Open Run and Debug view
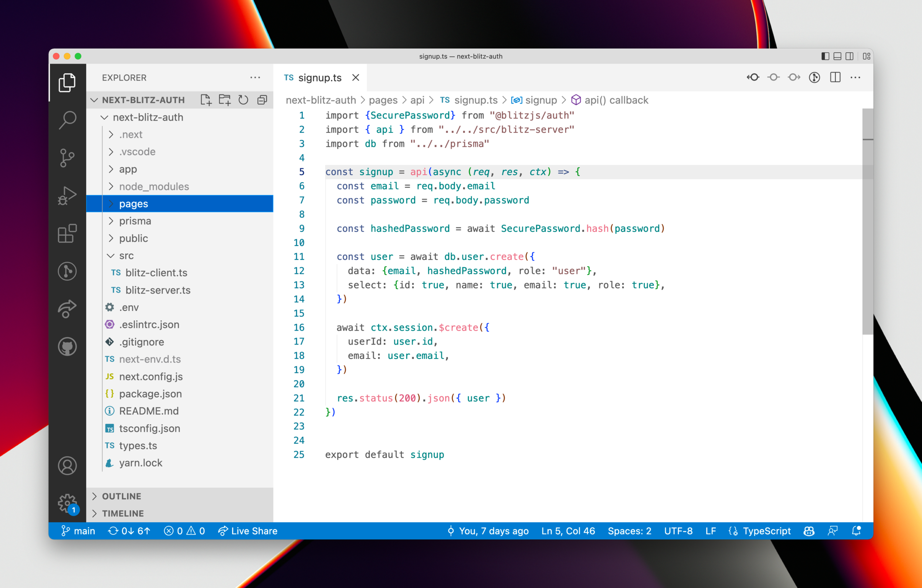 point(67,196)
